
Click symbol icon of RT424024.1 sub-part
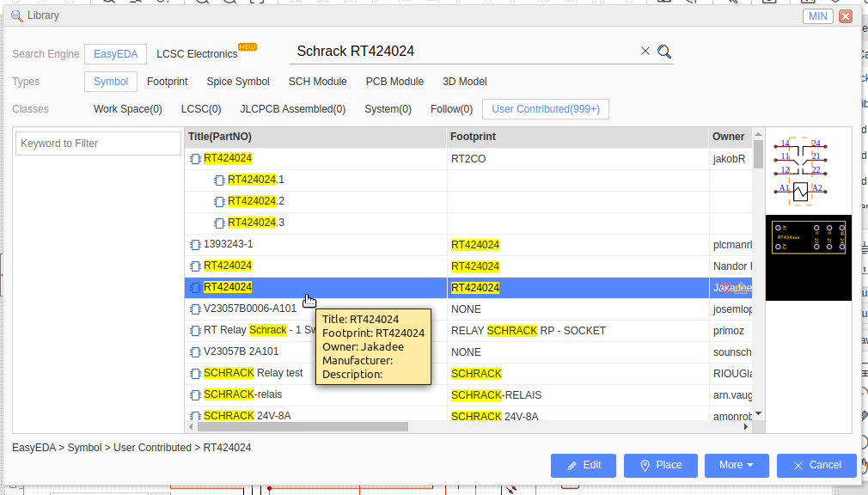(219, 180)
